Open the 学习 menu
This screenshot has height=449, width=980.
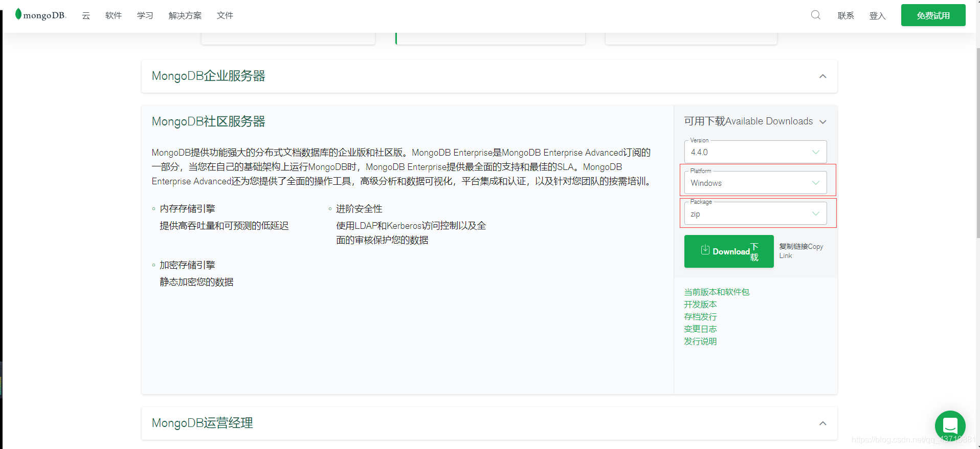coord(145,15)
